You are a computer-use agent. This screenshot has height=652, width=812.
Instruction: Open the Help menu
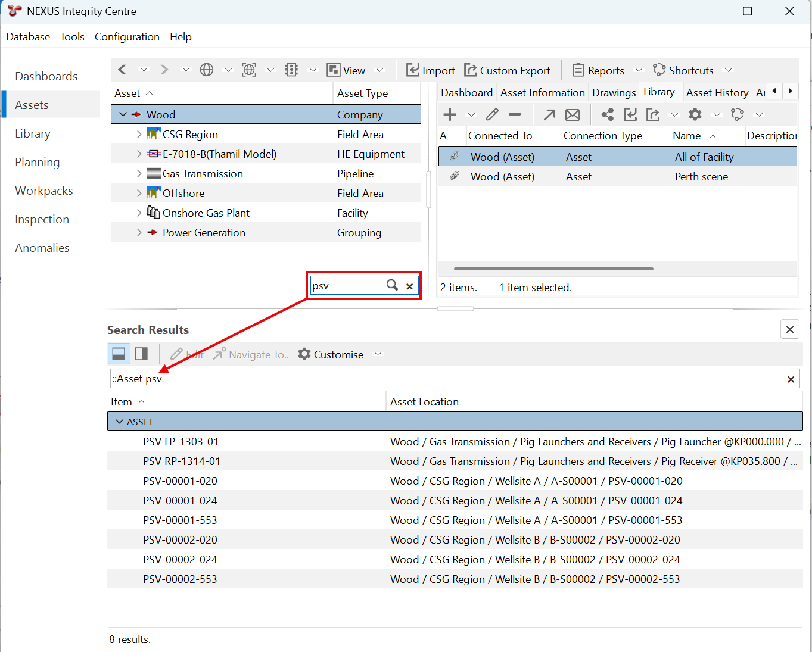pyautogui.click(x=181, y=37)
